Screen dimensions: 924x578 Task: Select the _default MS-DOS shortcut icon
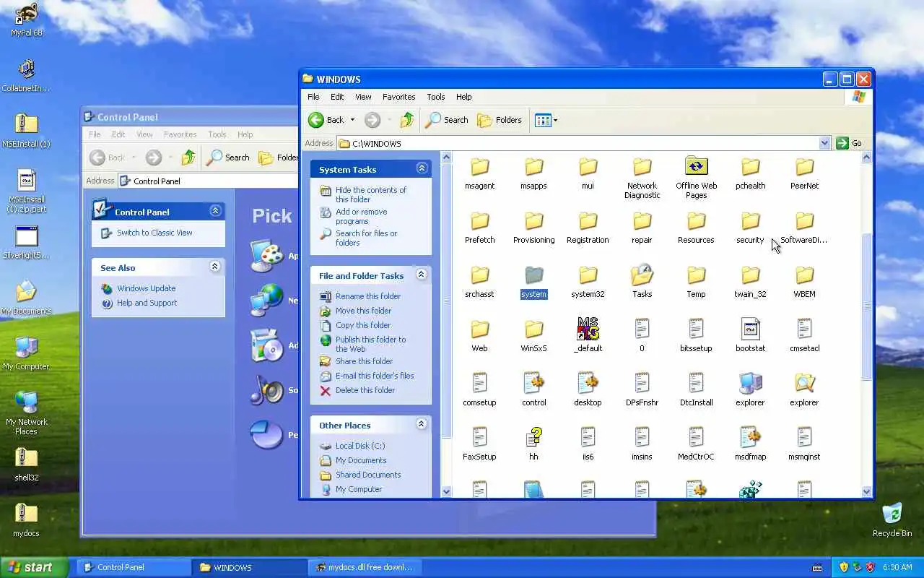588,330
